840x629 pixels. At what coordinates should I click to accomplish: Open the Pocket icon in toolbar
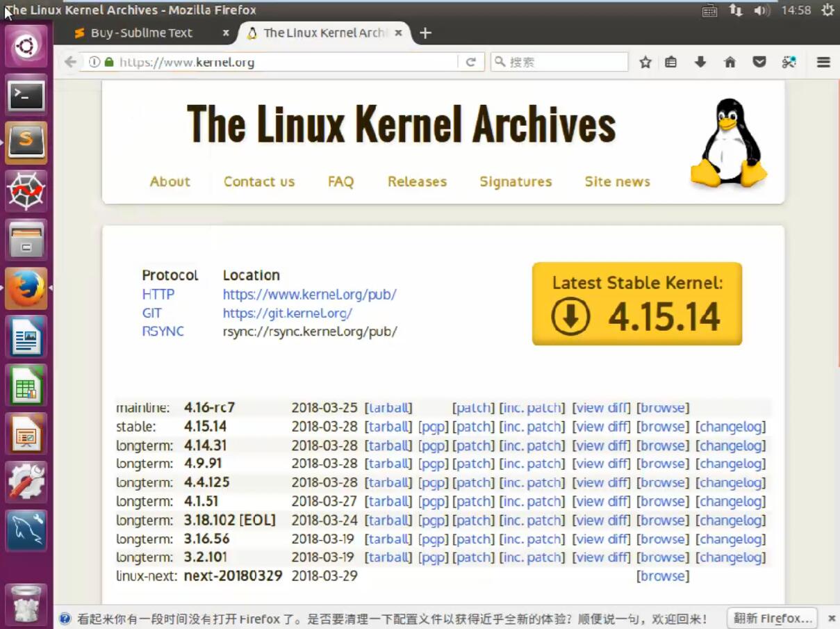point(759,62)
